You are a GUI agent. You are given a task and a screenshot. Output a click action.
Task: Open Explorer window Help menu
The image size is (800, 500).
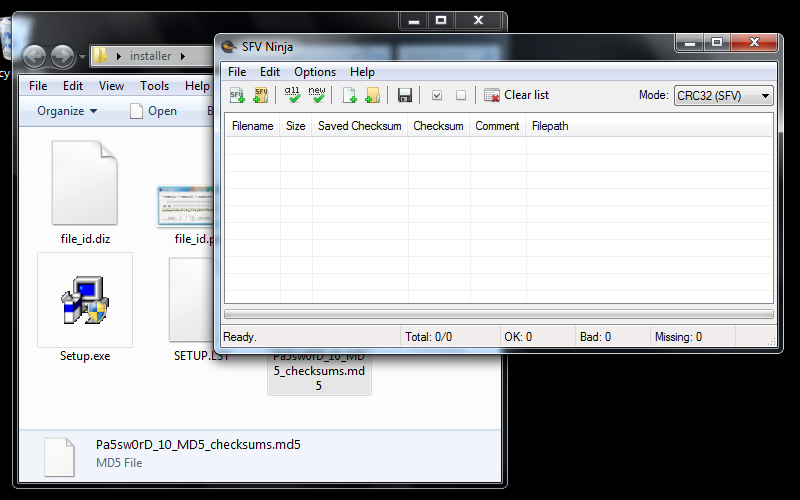197,86
